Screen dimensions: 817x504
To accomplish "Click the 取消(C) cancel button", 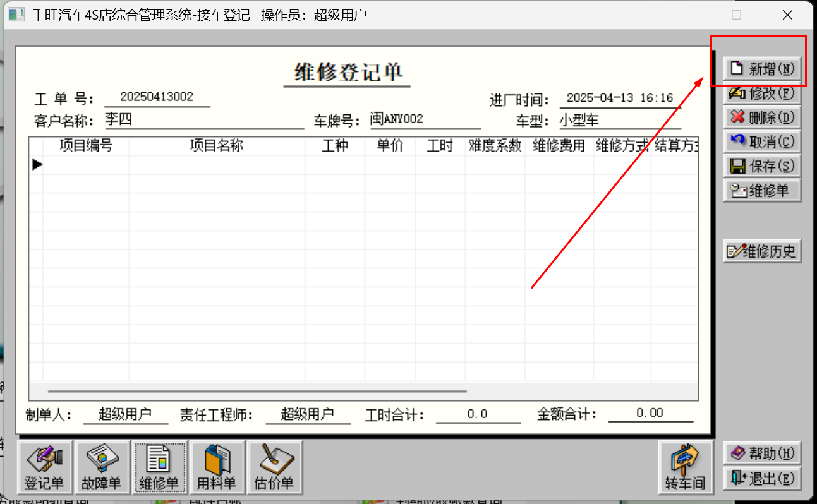I will 762,141.
